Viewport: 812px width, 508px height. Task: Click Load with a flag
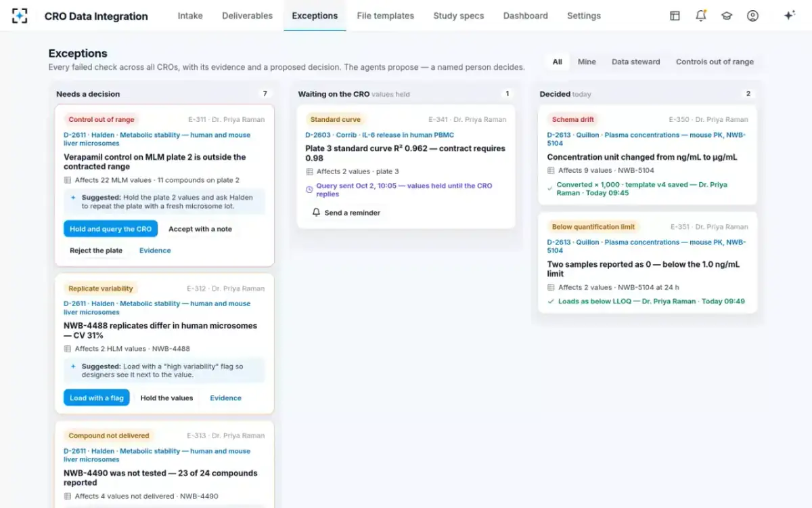point(97,398)
